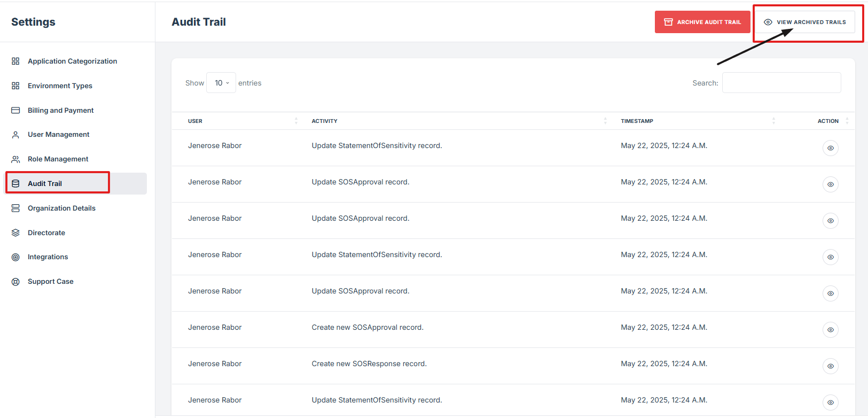
Task: Open Environment Types settings page
Action: (x=60, y=86)
